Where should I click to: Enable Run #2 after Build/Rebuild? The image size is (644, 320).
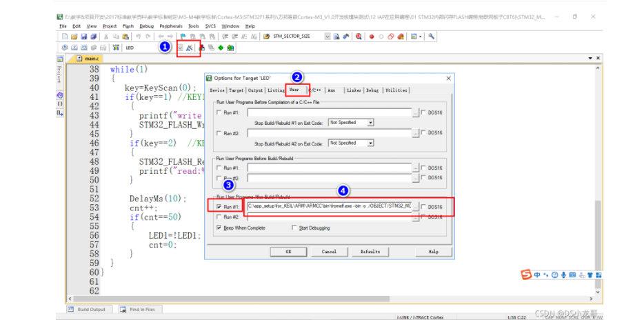(219, 217)
